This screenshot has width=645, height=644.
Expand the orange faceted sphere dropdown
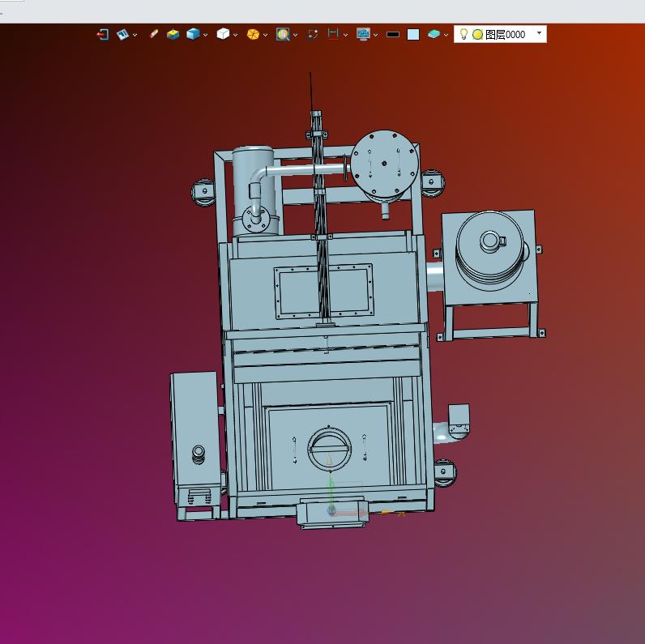(x=265, y=36)
